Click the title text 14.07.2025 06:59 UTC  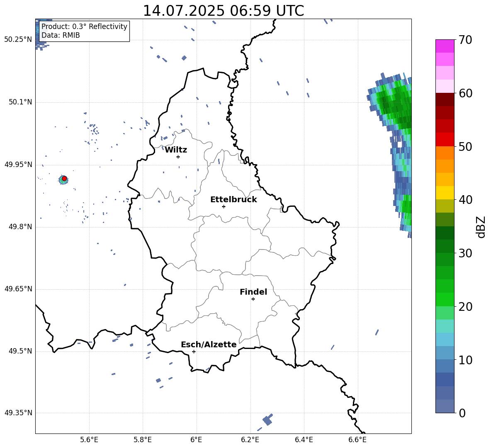pyautogui.click(x=223, y=11)
